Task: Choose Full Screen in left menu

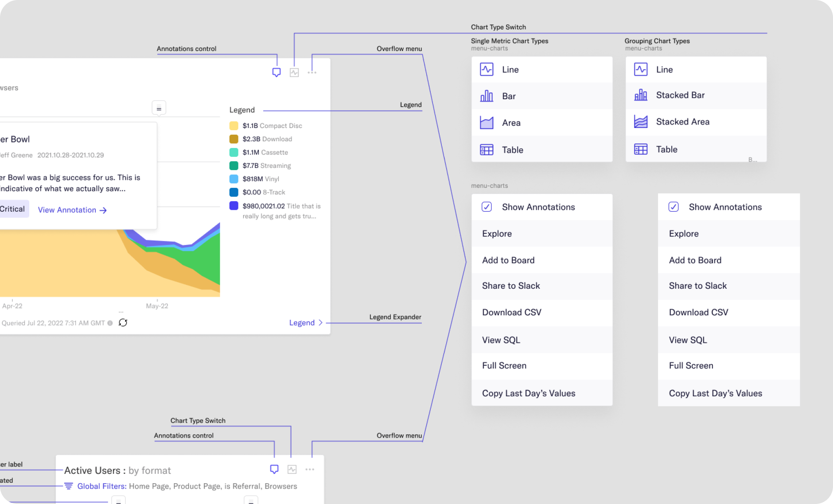Action: 542,366
